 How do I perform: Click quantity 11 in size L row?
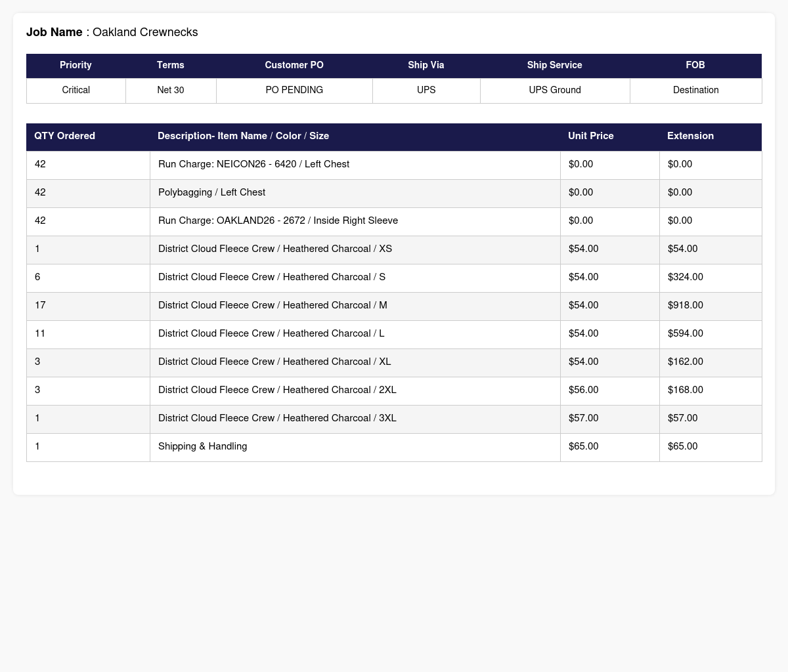pos(40,333)
